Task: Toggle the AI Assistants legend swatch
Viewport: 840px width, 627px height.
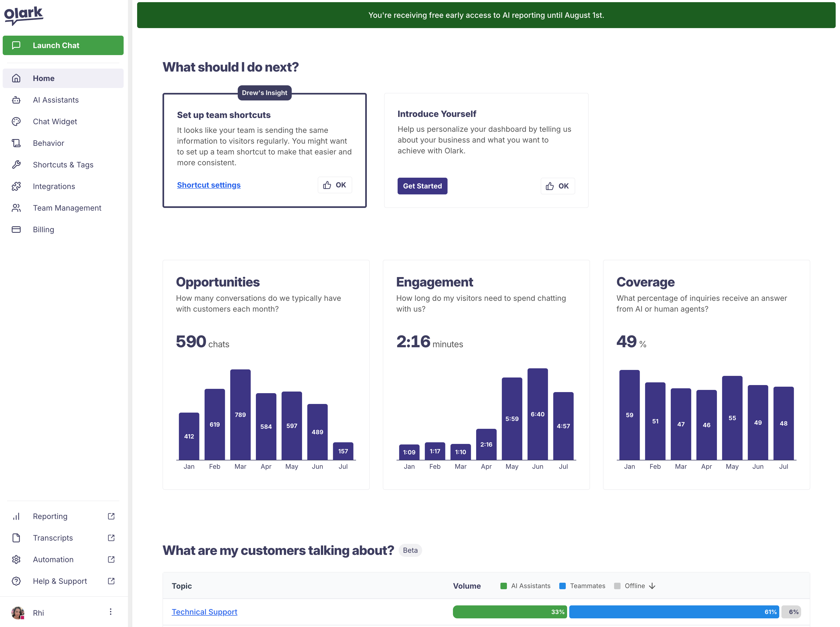Action: click(x=503, y=586)
